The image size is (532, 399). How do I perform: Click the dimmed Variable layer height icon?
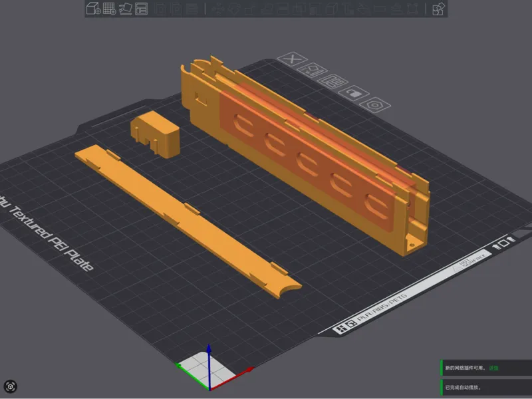192,9
